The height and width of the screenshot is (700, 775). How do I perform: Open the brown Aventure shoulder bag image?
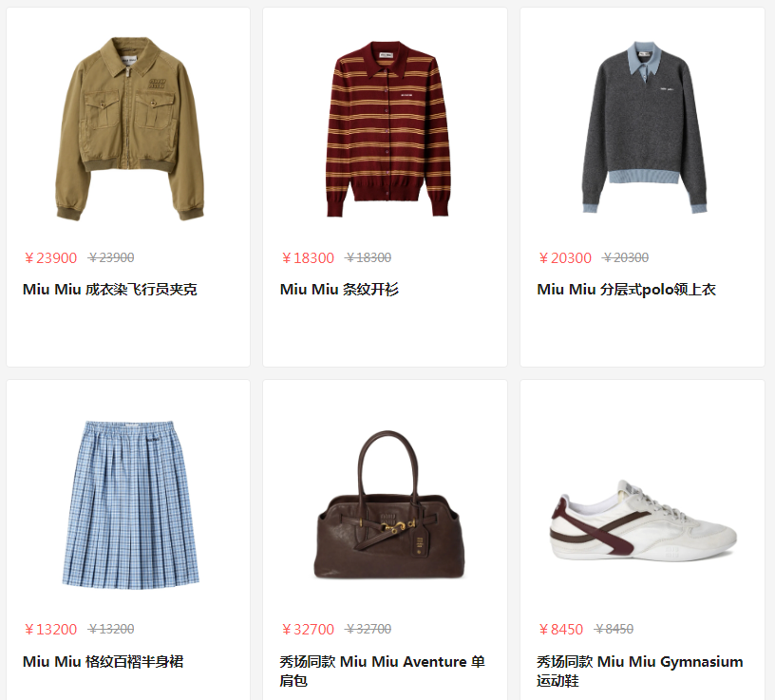(389, 504)
